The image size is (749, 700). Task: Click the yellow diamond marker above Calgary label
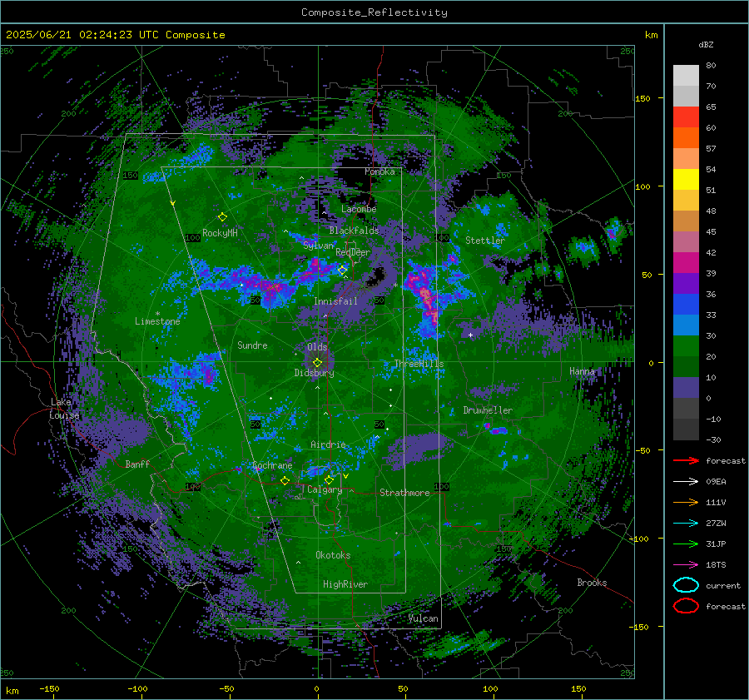(329, 479)
